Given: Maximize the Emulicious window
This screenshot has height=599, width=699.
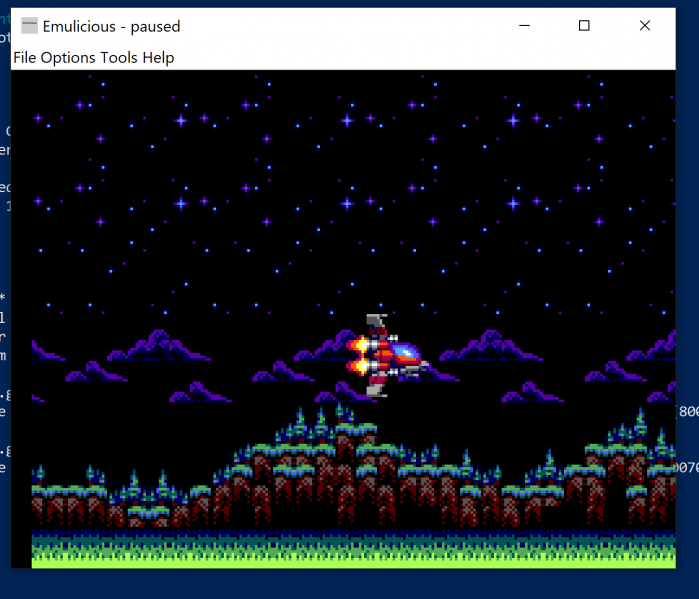Looking at the screenshot, I should [584, 26].
